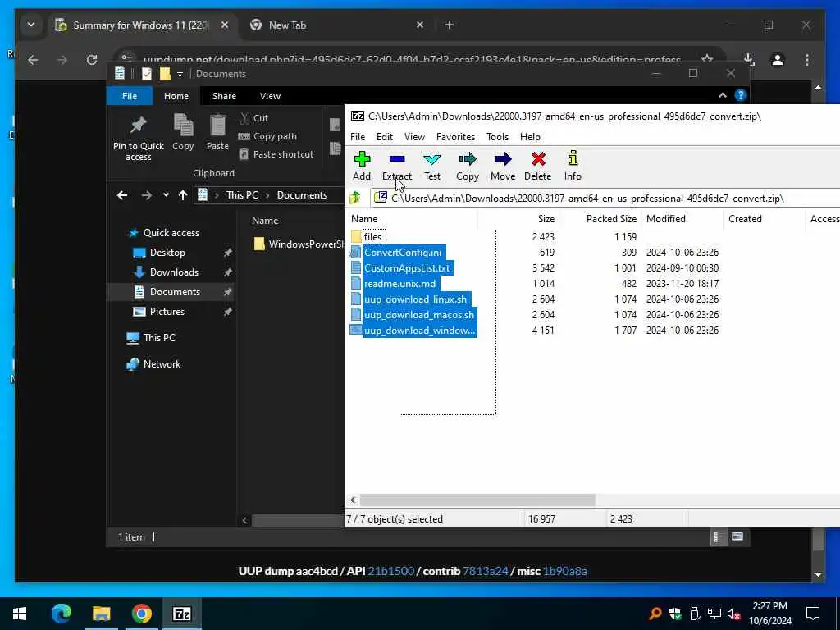Select uup_download_linux.sh file
The height and width of the screenshot is (630, 840).
pyautogui.click(x=415, y=299)
